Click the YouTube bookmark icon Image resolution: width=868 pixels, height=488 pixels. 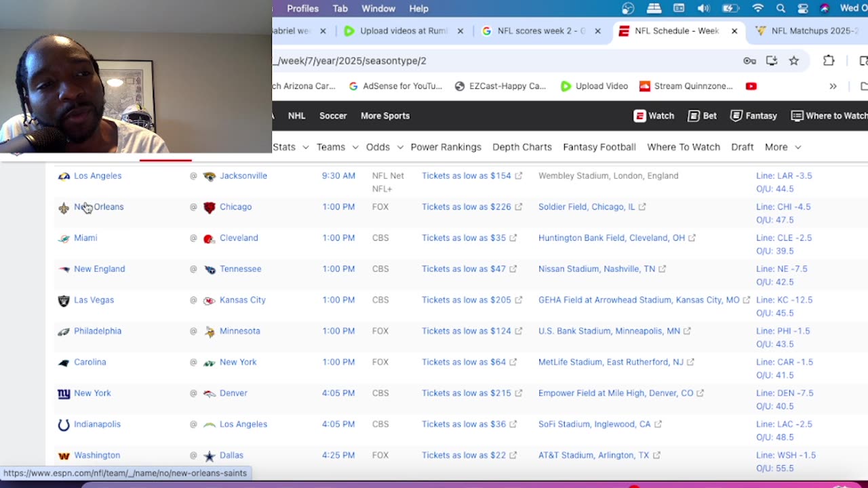point(751,86)
